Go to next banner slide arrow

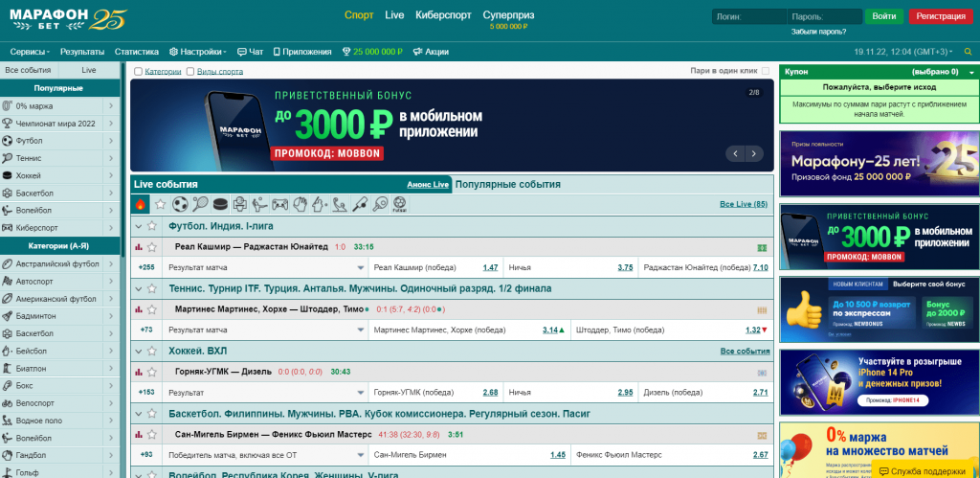point(755,153)
